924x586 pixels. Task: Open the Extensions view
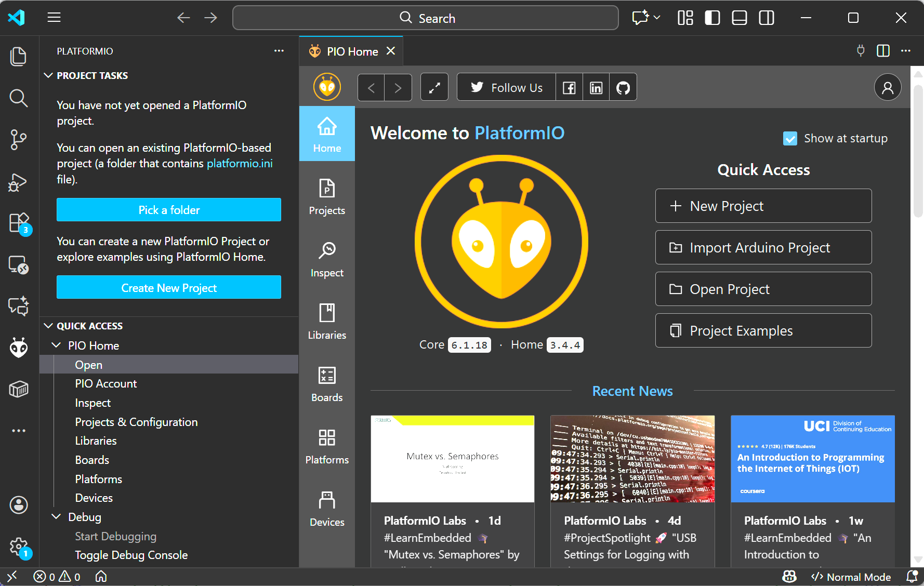pos(19,223)
